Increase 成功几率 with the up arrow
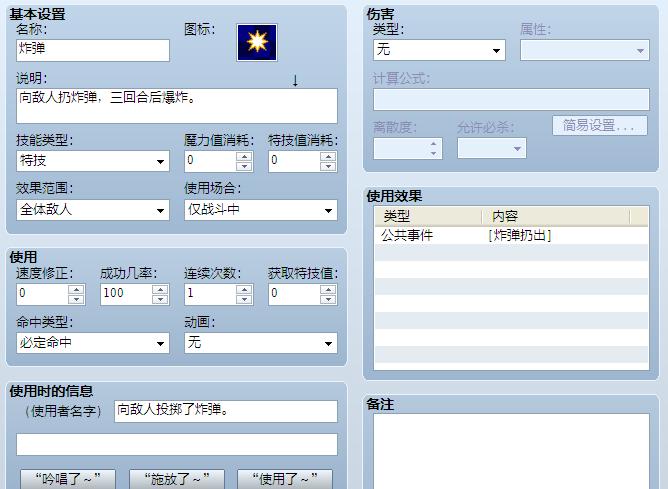Screen dimensions: 668x489 pos(160,290)
